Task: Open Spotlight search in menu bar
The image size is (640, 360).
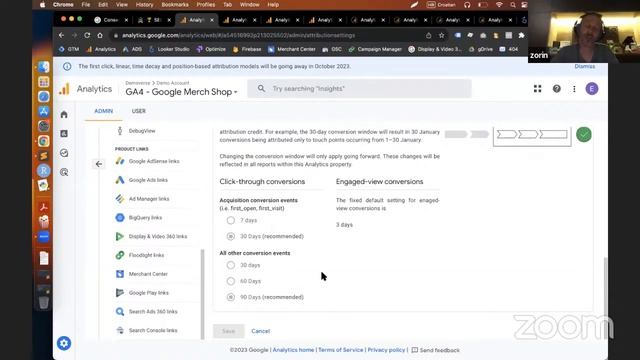Action: pyautogui.click(x=513, y=5)
